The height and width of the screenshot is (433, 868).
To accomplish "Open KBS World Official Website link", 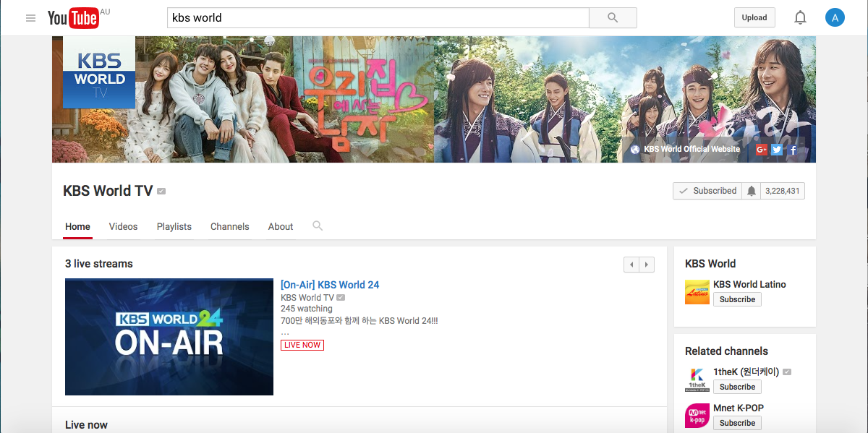I will pos(685,150).
